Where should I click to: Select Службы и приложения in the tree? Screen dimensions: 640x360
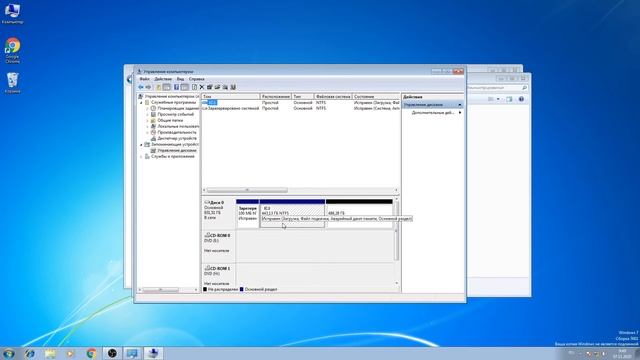pos(173,156)
